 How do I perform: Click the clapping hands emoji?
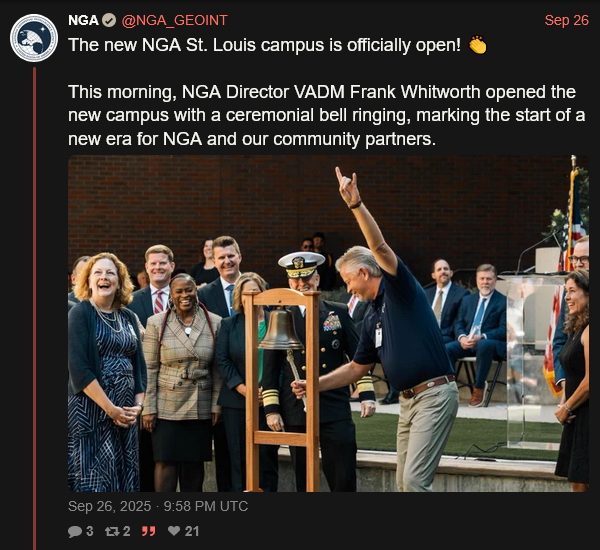(477, 45)
